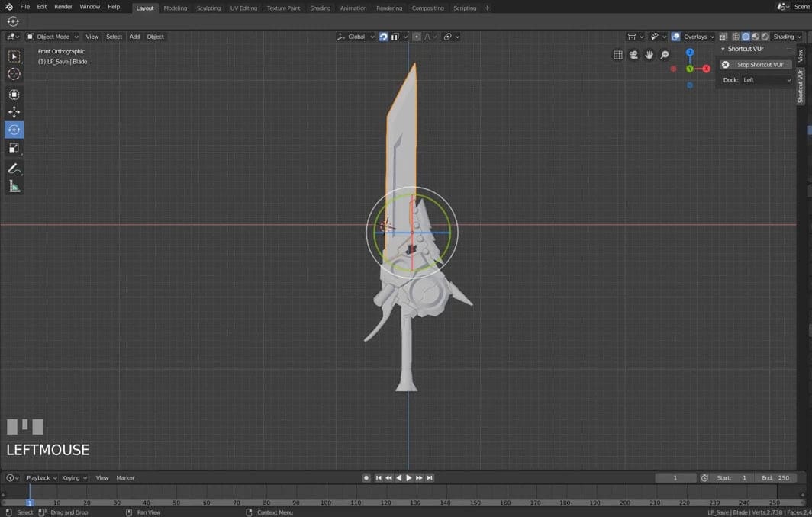The width and height of the screenshot is (812, 517).
Task: Click the blue Z axis on navigation gizmo
Action: pyautogui.click(x=690, y=53)
